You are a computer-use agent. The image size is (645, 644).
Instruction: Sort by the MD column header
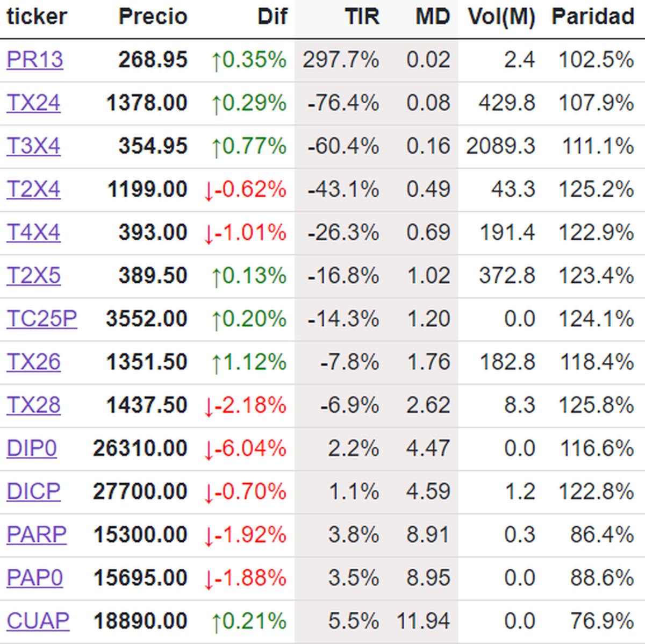tap(432, 17)
